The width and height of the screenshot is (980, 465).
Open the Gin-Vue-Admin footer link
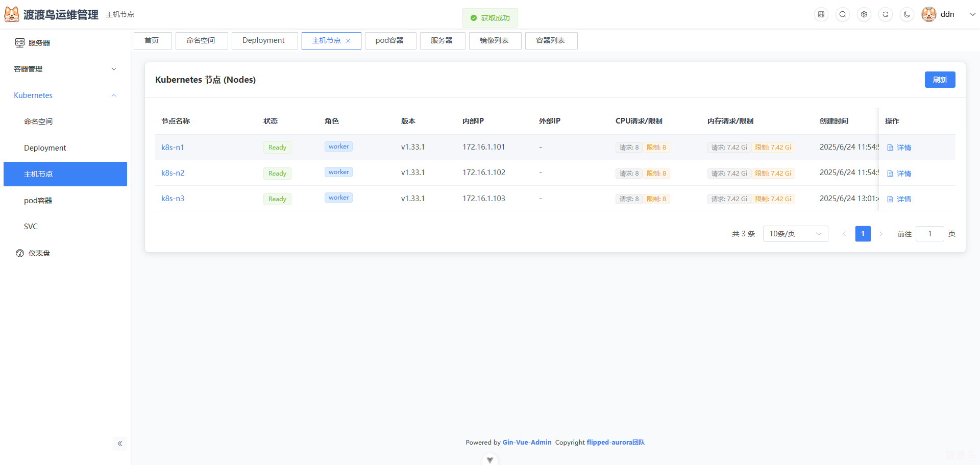pyautogui.click(x=527, y=442)
